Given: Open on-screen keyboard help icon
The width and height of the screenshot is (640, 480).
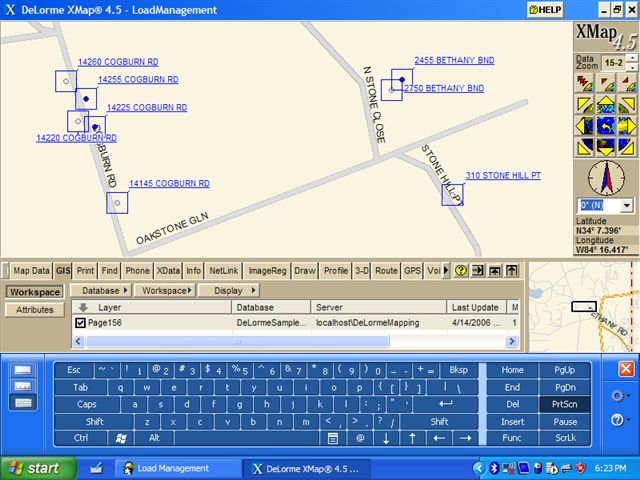Looking at the screenshot, I should tap(618, 420).
